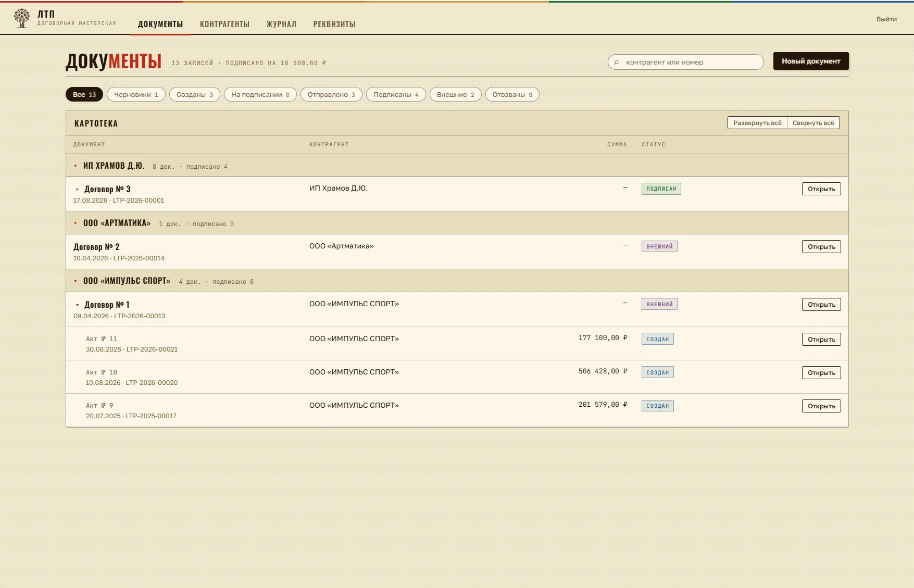Click the magnifier icon in search field
This screenshot has height=588, width=914.
point(617,62)
